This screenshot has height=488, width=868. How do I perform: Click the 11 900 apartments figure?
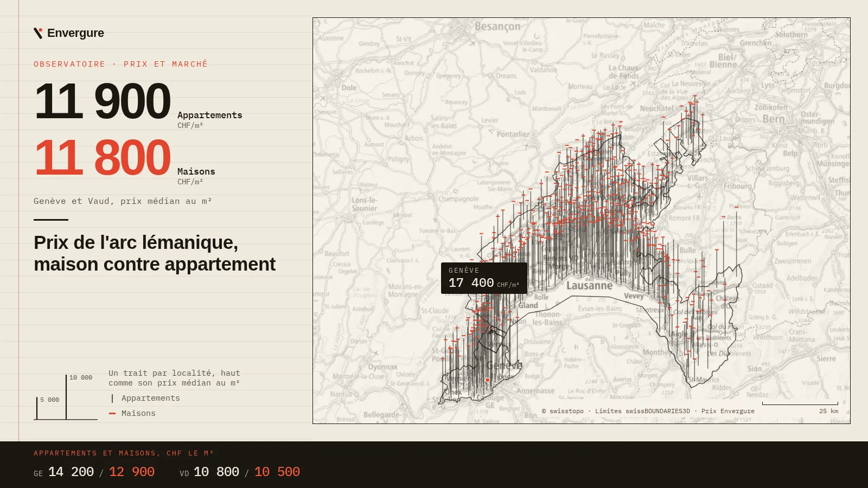[x=102, y=101]
